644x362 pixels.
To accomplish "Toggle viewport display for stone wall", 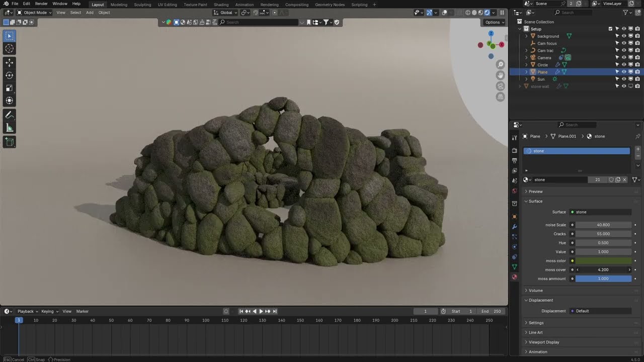I will tap(630, 86).
